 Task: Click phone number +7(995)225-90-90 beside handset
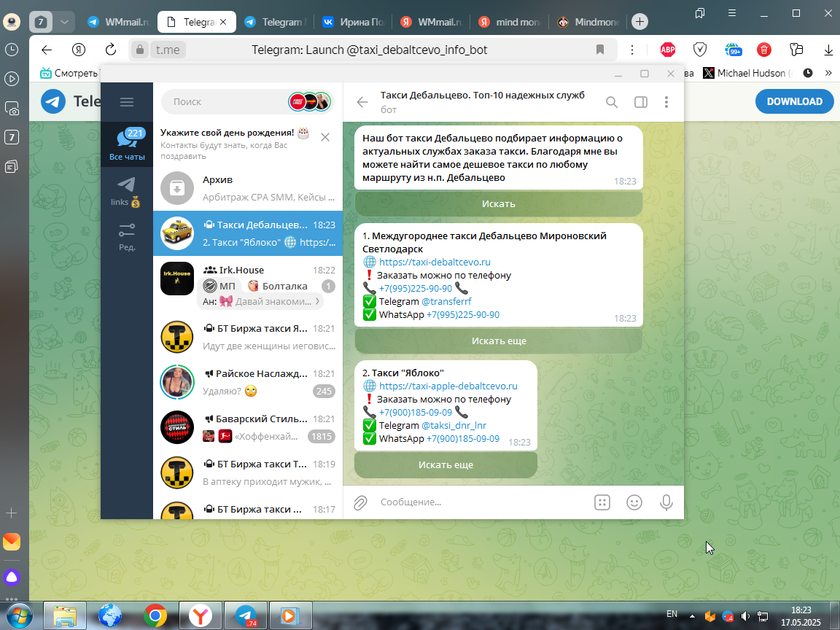(x=415, y=288)
